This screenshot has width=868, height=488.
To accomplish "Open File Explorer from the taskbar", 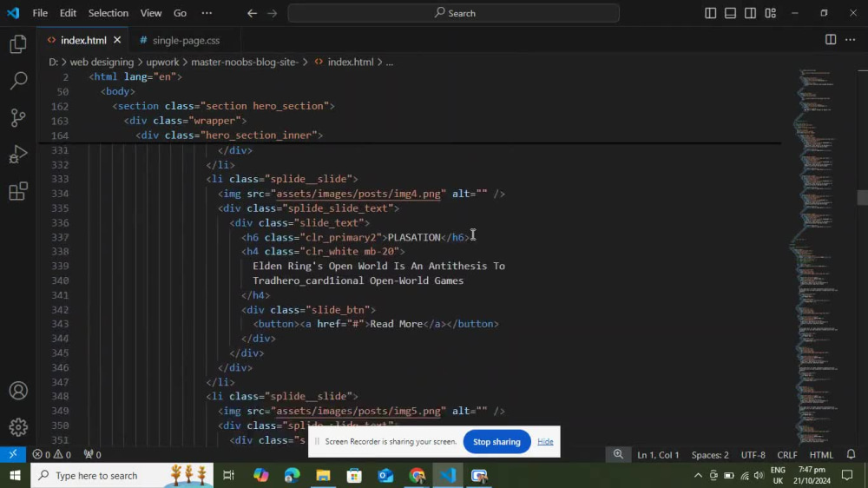I will 323,475.
